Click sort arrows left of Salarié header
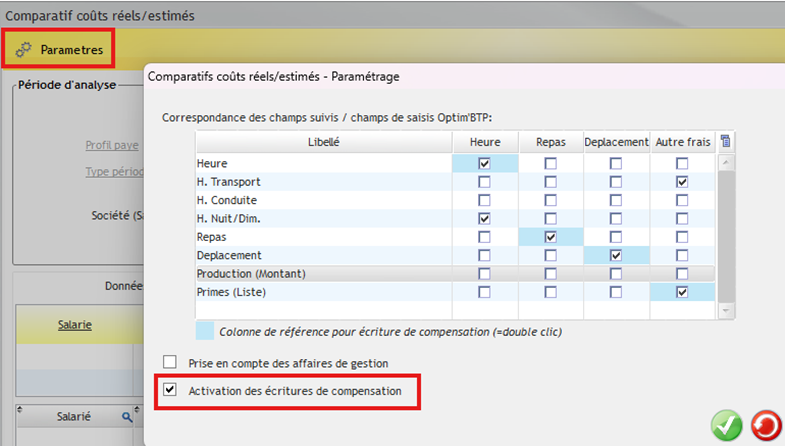Viewport: 785px width, 446px height. (20, 409)
